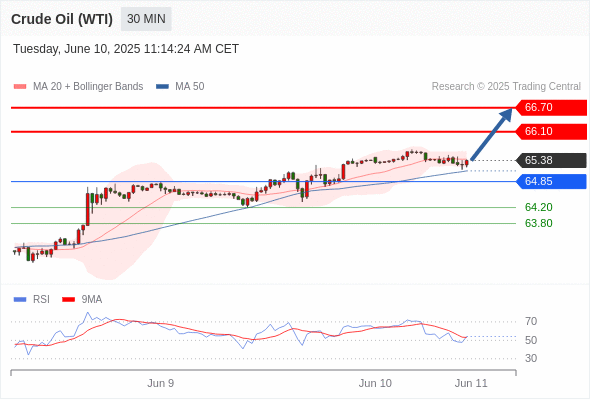Click the MA 50 legend label

point(190,87)
